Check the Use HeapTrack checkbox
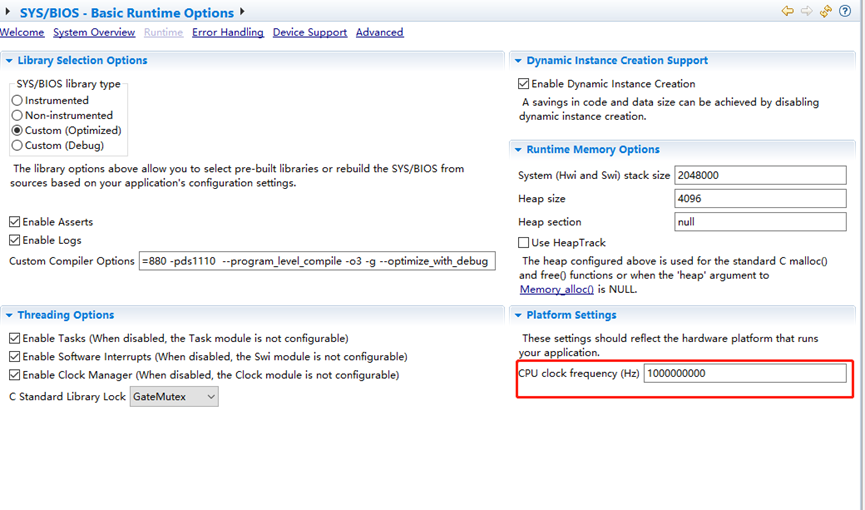 point(524,243)
